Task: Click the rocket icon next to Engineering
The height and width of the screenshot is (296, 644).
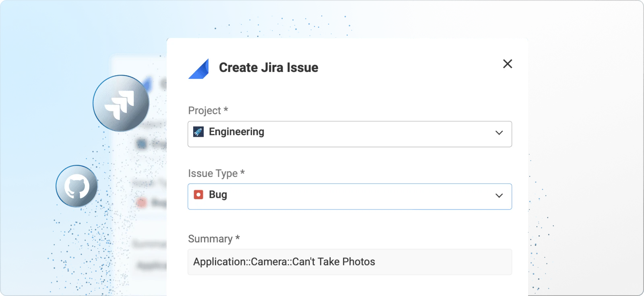Action: [198, 132]
